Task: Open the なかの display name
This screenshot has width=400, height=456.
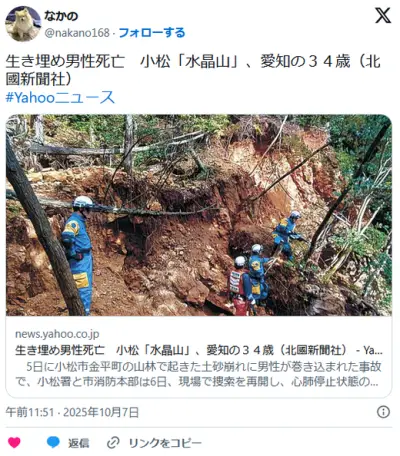Action: pyautogui.click(x=61, y=16)
